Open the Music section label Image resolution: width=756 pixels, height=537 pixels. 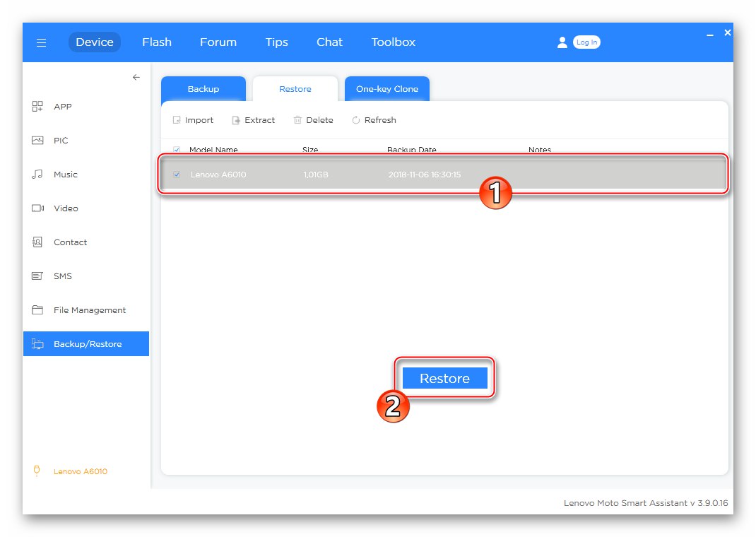pyautogui.click(x=66, y=175)
